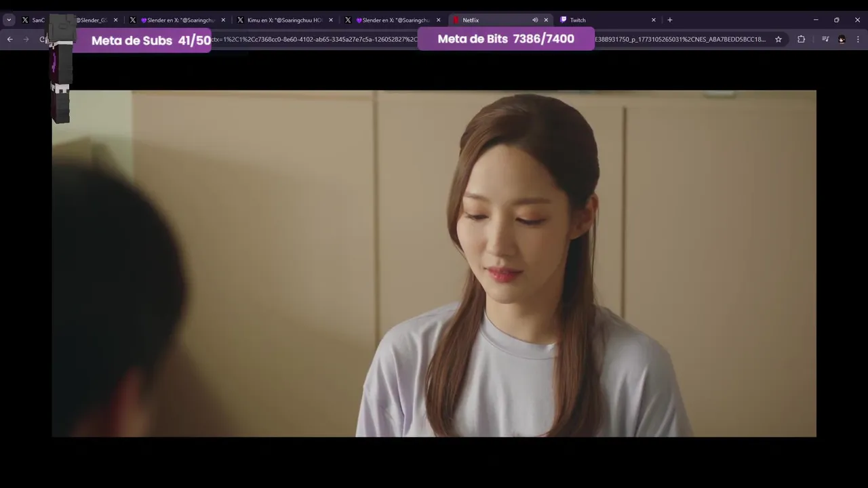Click the Meta de Subs 41/50 text
Image resolution: width=868 pixels, height=488 pixels.
151,41
